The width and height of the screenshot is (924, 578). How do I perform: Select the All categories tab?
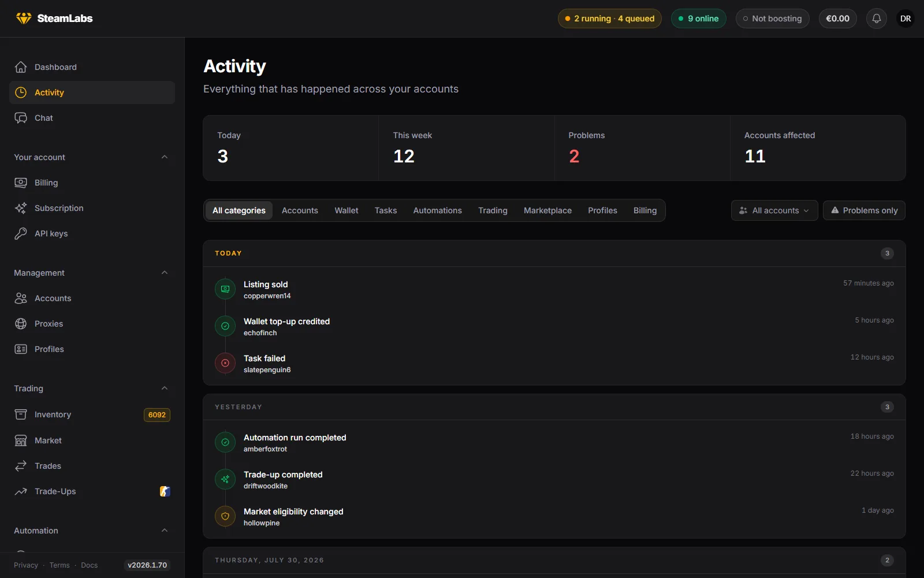click(239, 210)
